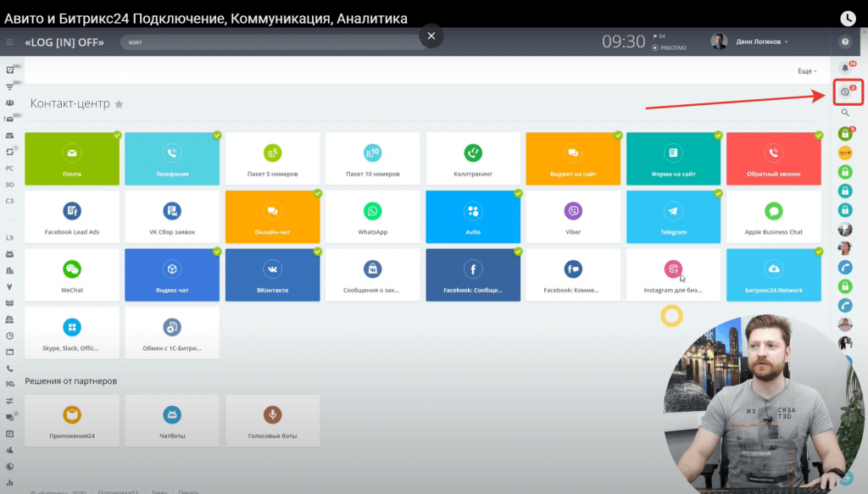Open the Виджет на сайт tile
This screenshot has height=494, width=868.
tap(573, 158)
